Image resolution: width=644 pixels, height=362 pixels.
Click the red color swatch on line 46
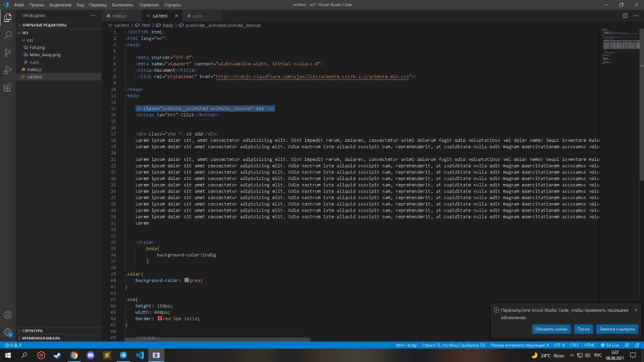coord(159,318)
